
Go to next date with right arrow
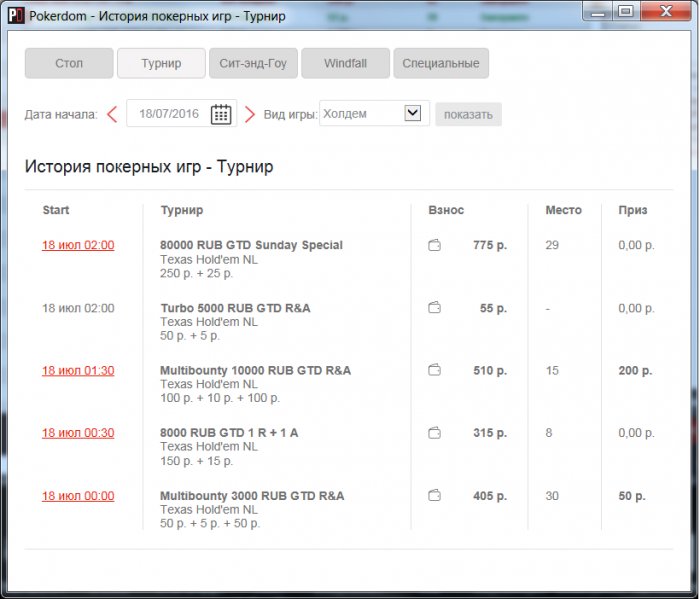250,114
